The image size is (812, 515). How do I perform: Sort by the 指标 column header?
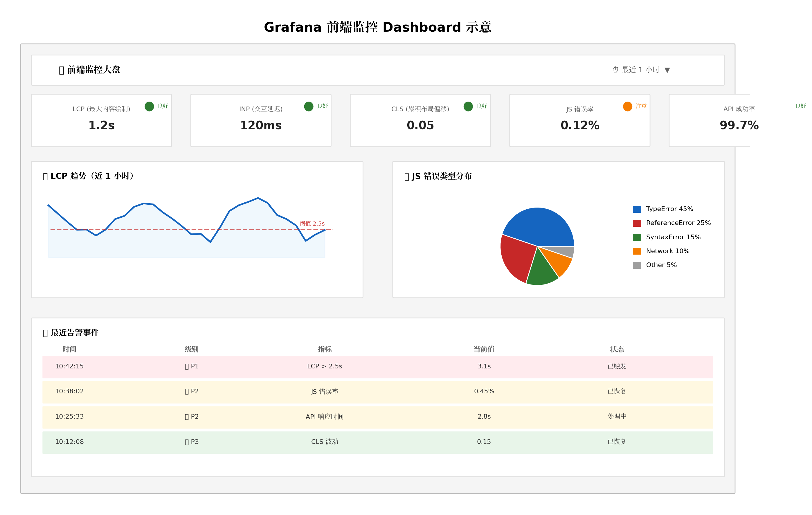click(325, 349)
